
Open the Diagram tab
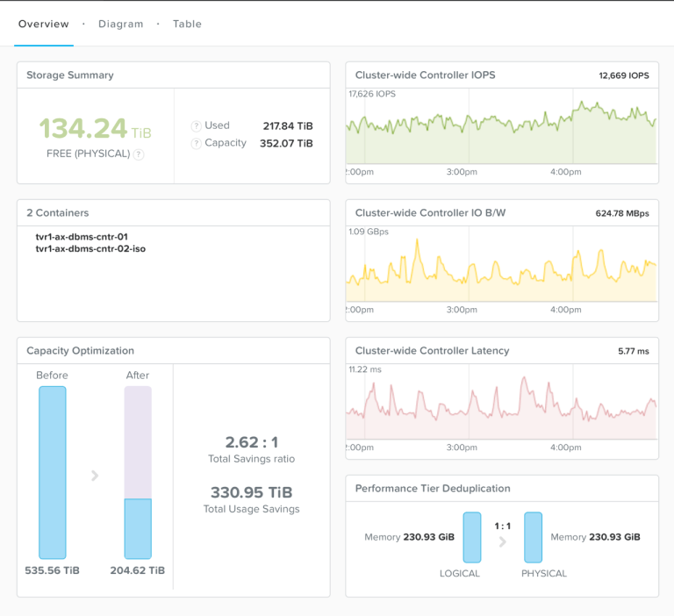coord(121,24)
